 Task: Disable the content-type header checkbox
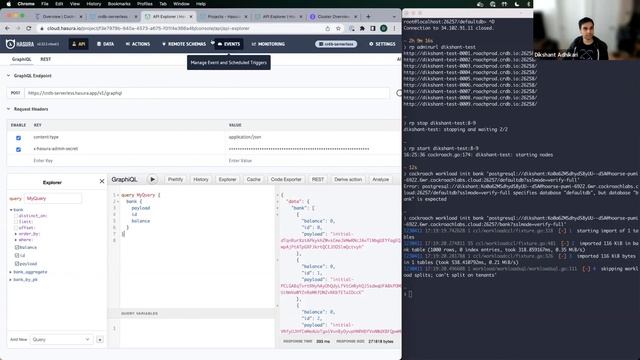pos(18,138)
